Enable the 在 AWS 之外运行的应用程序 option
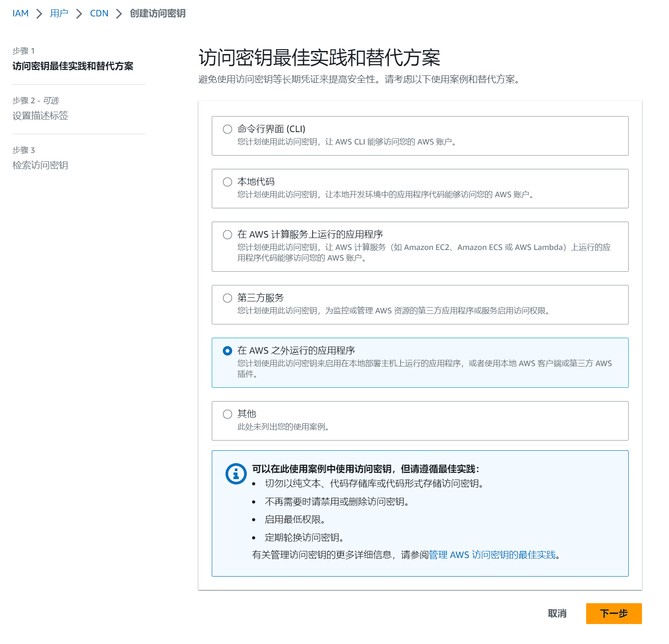The image size is (669, 644). [227, 350]
